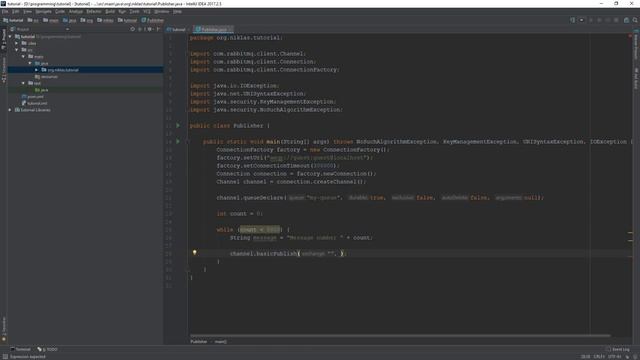Open the Terminal tool window

[x=20, y=349]
